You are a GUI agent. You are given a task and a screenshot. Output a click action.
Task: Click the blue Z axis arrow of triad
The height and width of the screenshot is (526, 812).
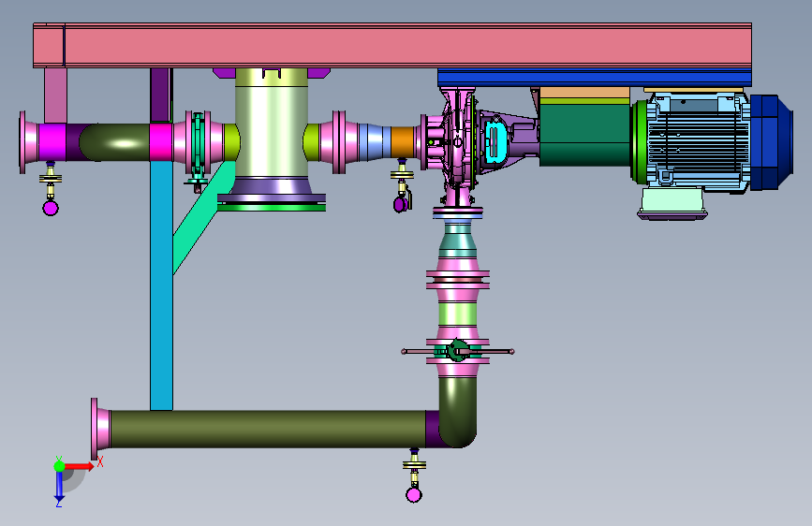click(59, 486)
